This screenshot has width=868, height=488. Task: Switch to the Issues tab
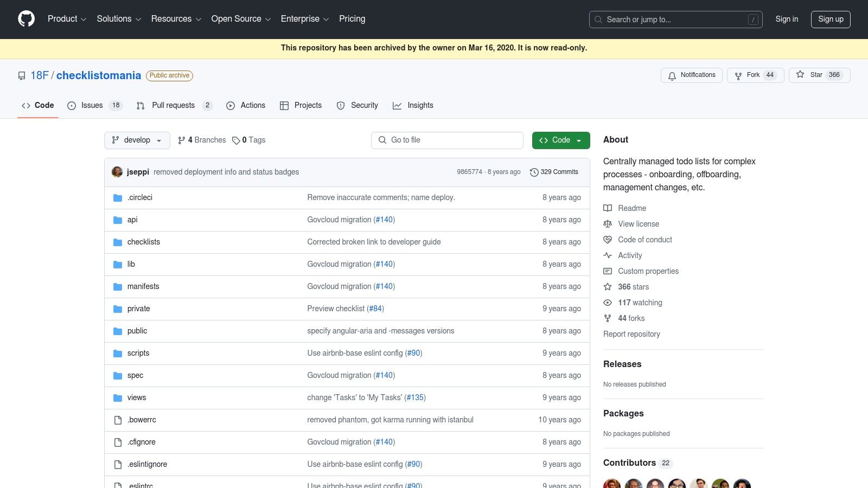tap(95, 106)
